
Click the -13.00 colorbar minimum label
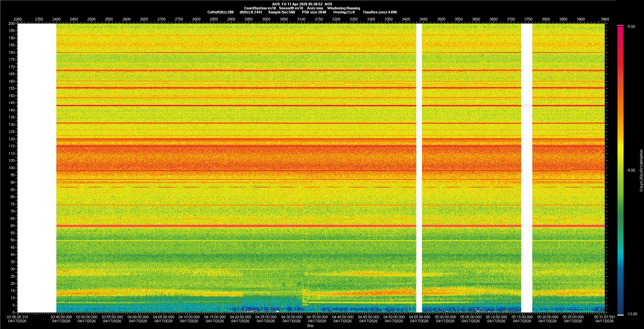coord(632,314)
